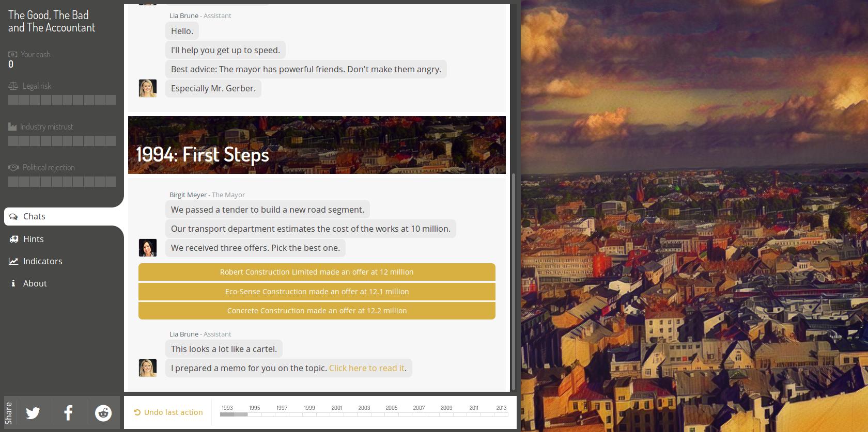The image size is (868, 432).
Task: Click Birgit Meyer's mayor avatar
Action: (148, 248)
